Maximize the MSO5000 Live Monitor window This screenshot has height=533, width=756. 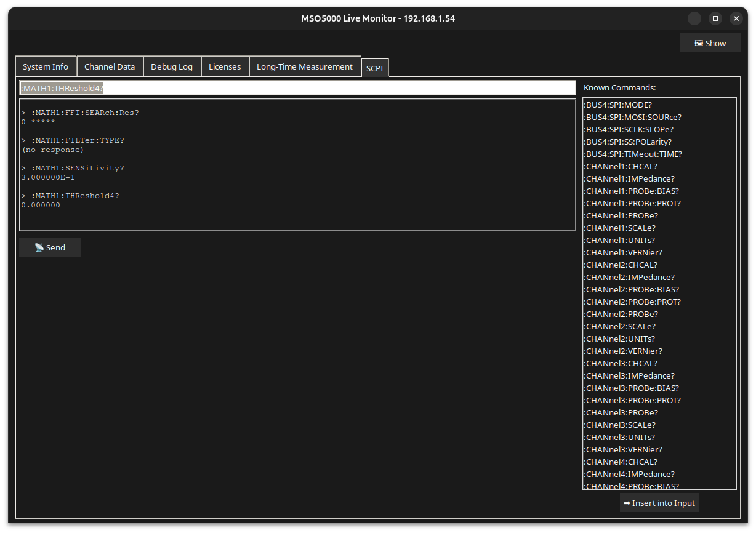click(x=715, y=18)
